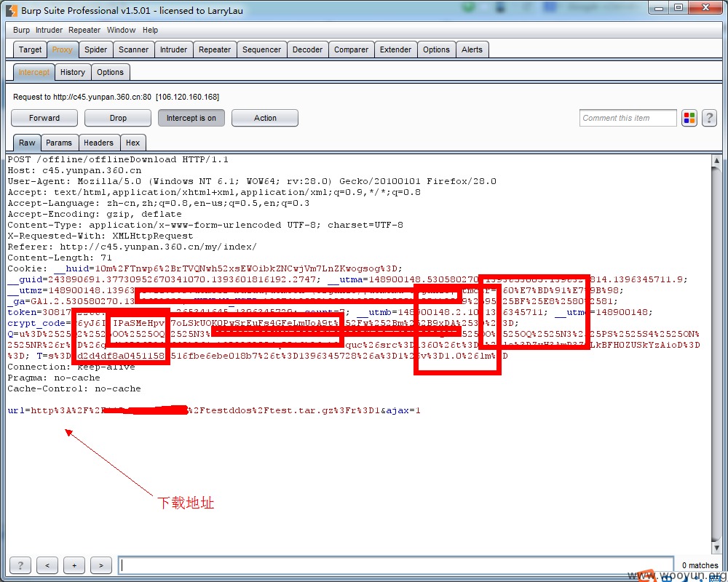This screenshot has height=582, width=728.
Task: Click the POST /offline/offlineDownload request line
Action: coord(118,159)
